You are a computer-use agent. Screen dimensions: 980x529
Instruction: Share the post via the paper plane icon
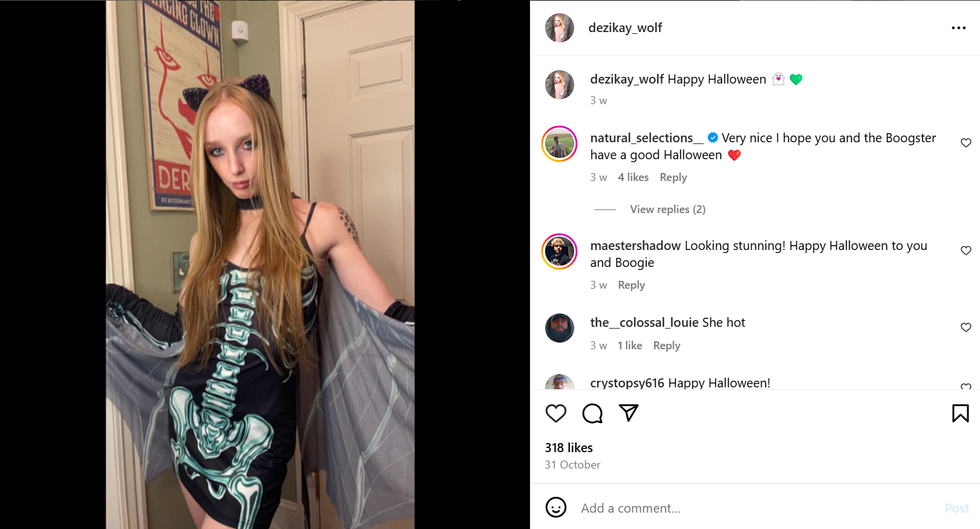coord(629,413)
